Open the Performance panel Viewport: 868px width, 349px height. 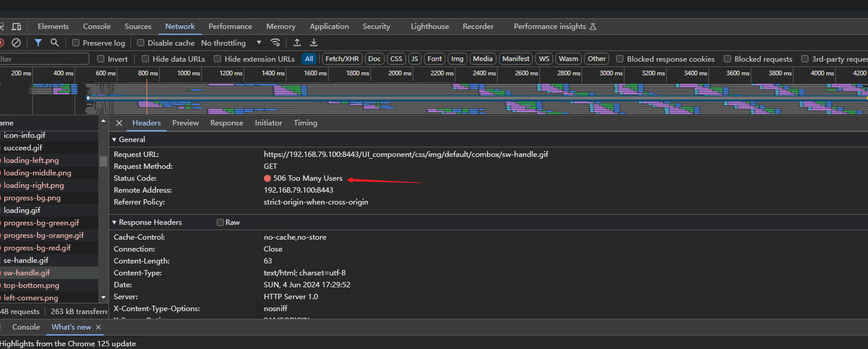coord(230,26)
